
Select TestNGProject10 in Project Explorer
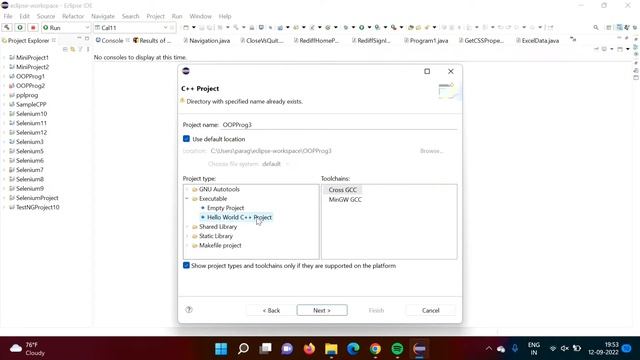[38, 207]
